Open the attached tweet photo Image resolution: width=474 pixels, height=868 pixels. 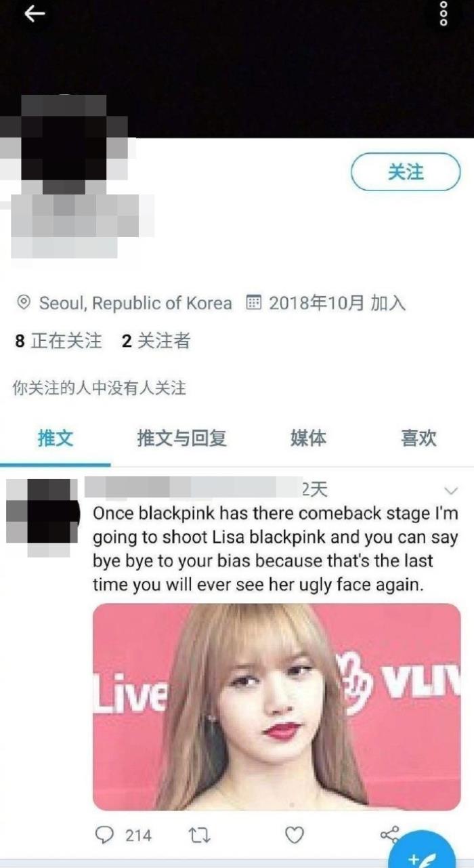pyautogui.click(x=276, y=707)
